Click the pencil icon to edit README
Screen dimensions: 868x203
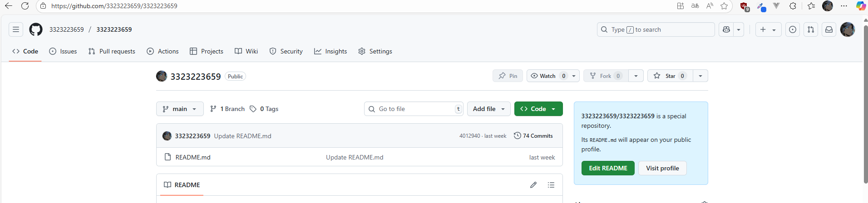[x=533, y=185]
